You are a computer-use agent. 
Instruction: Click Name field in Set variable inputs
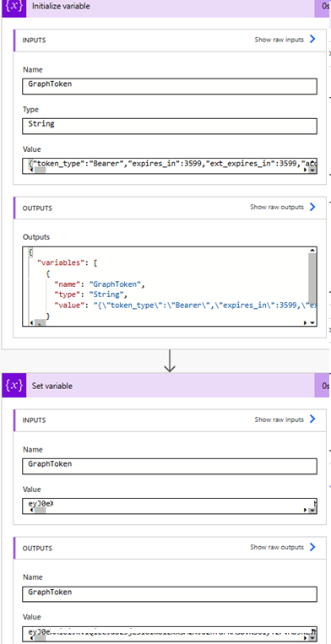pyautogui.click(x=170, y=466)
